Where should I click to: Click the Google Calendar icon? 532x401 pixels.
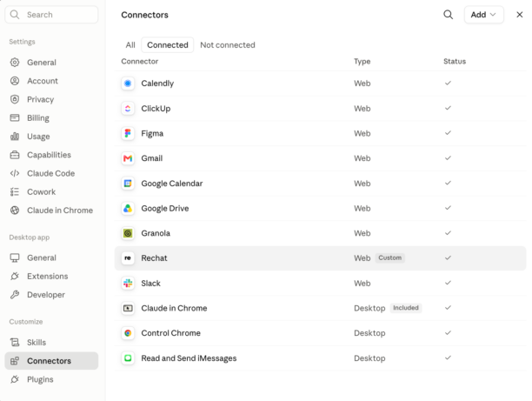[128, 184]
